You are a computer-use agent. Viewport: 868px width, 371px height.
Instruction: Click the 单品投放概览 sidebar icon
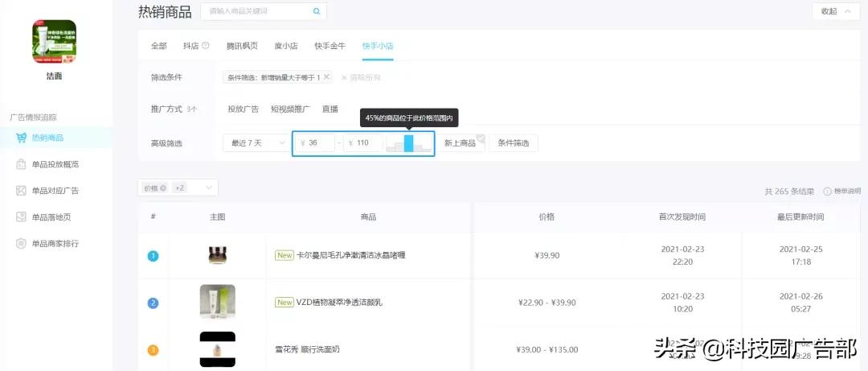coord(21,164)
